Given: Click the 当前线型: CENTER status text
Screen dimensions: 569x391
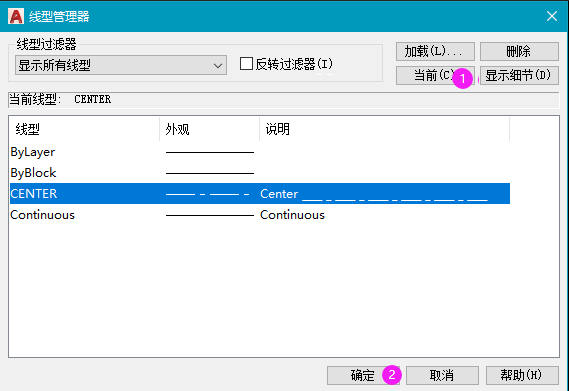Looking at the screenshot, I should click(60, 99).
